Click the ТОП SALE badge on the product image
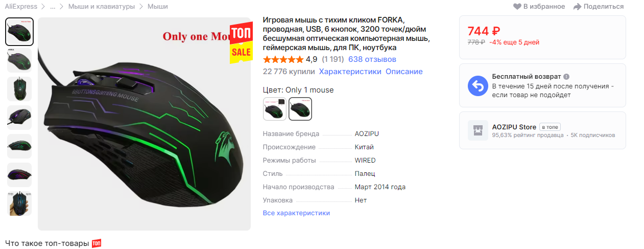The width and height of the screenshot is (644, 249). [241, 43]
